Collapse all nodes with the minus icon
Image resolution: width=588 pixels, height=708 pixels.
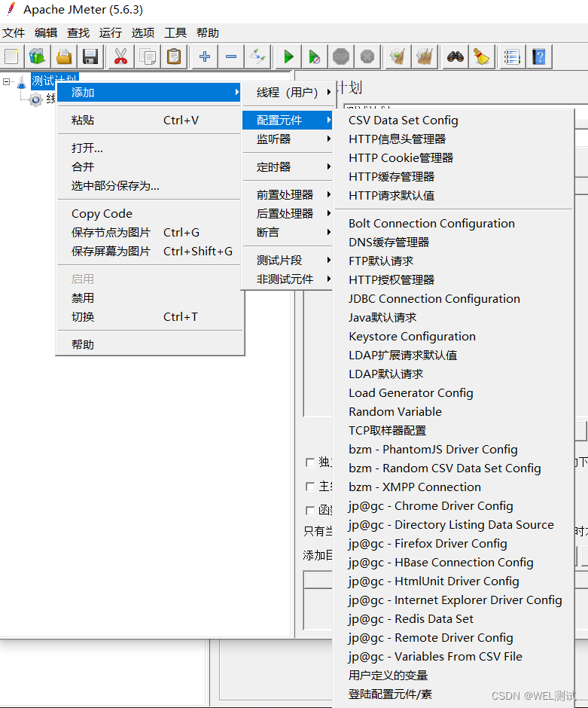231,56
